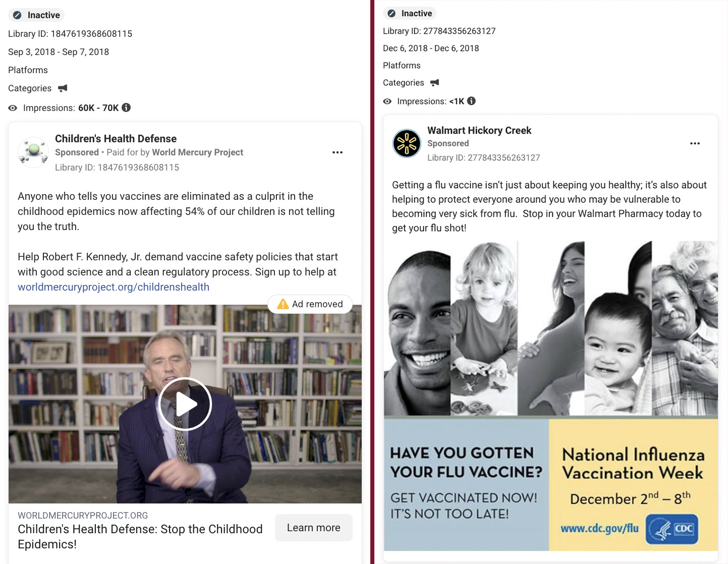Click the flu vaccine campaign image
Image resolution: width=728 pixels, height=564 pixels.
551,396
